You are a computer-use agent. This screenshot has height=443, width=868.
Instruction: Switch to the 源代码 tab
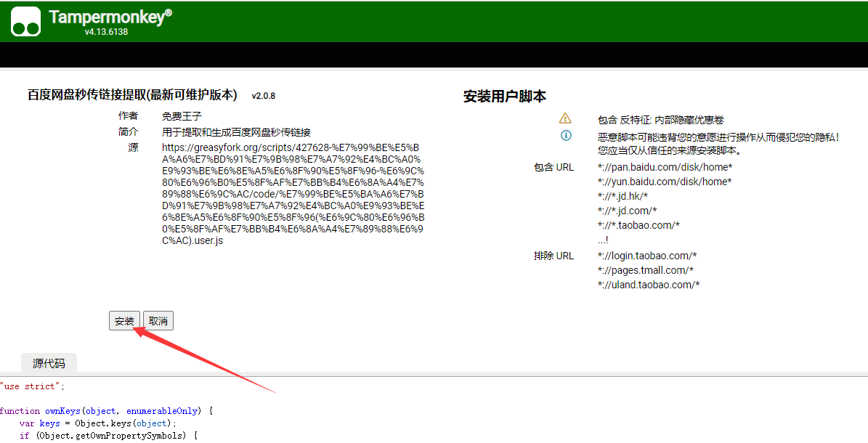pos(49,364)
